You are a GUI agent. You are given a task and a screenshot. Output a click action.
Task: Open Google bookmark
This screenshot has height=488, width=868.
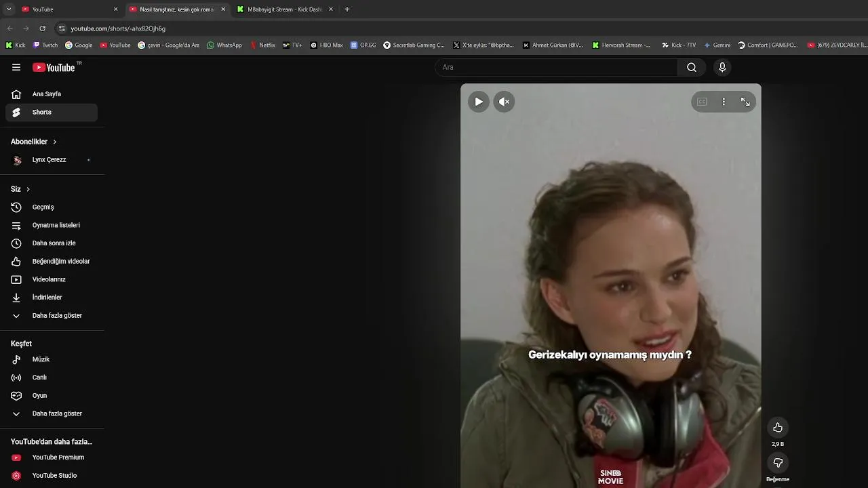click(x=79, y=45)
